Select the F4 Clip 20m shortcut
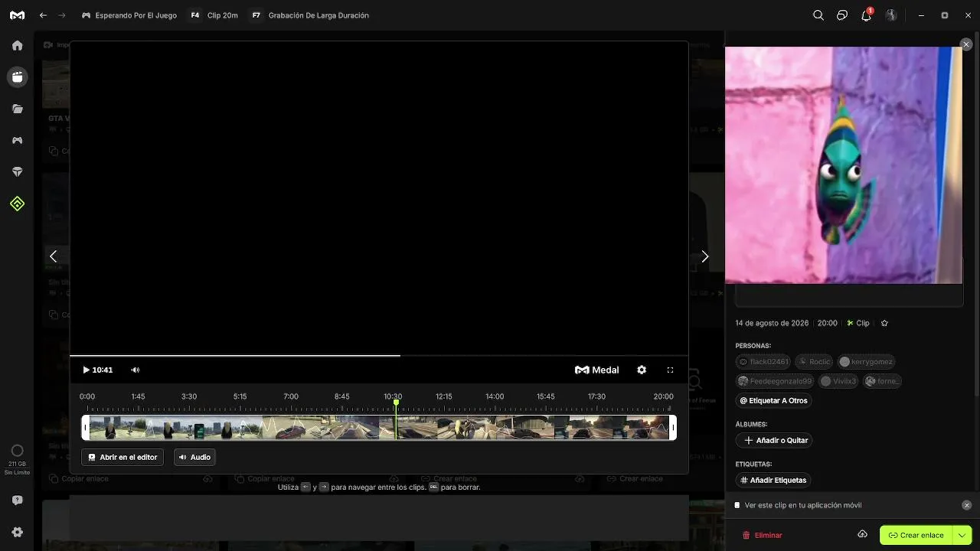The width and height of the screenshot is (980, 551). point(214,15)
